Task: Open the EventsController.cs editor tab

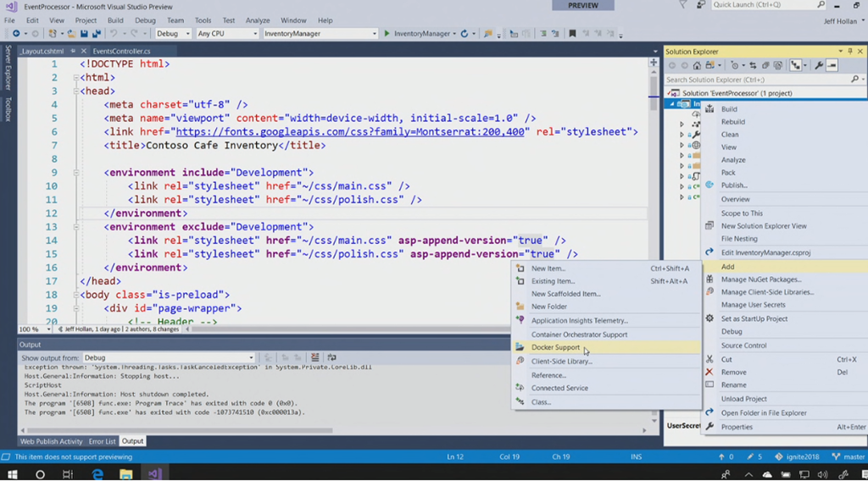Action: click(x=121, y=51)
